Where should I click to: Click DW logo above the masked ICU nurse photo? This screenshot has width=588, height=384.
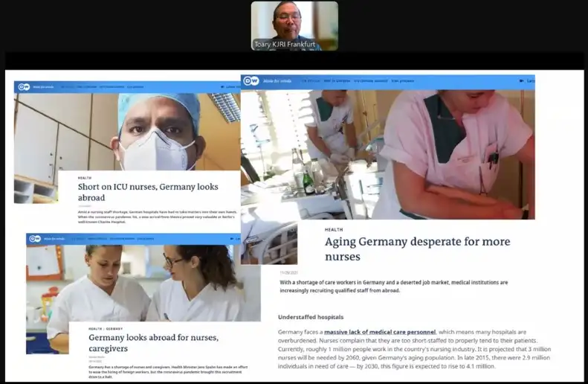click(23, 87)
